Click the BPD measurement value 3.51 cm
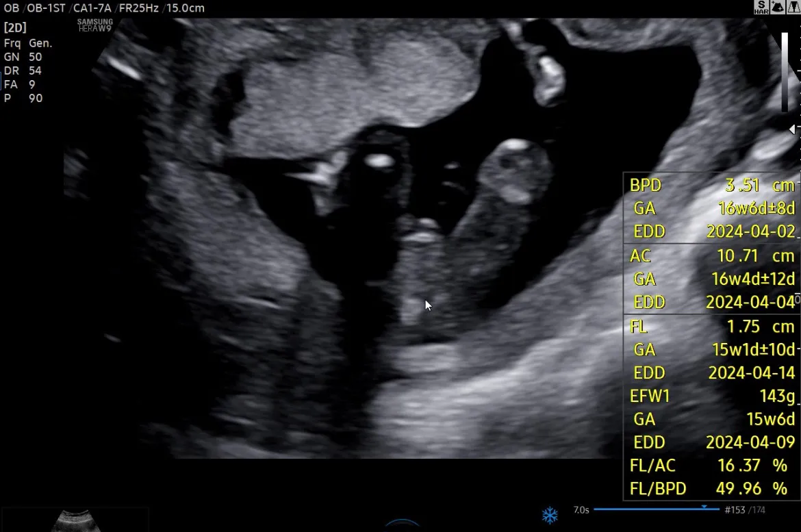 coord(760,185)
